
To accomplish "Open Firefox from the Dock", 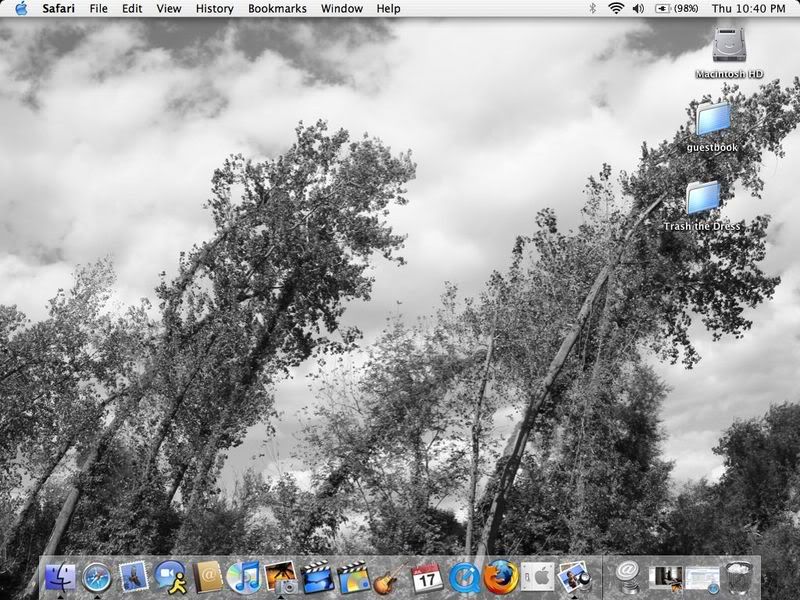I will click(501, 577).
